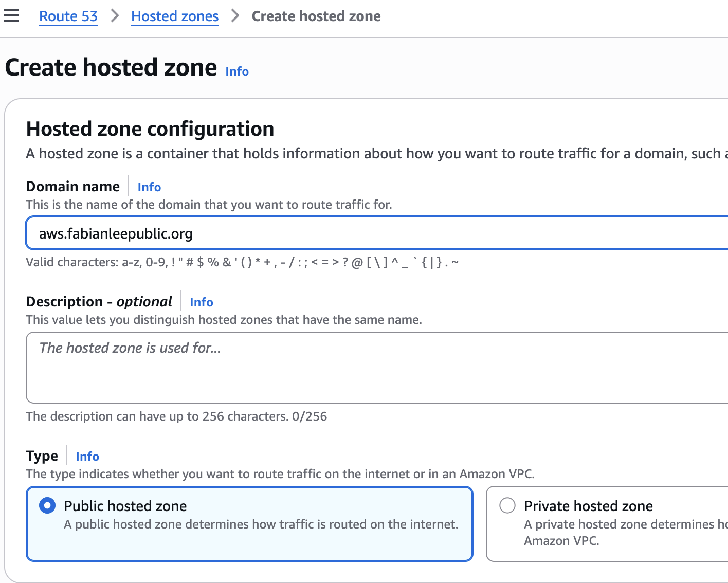
Task: Choose the Private hosted zone radio button
Action: tap(507, 506)
